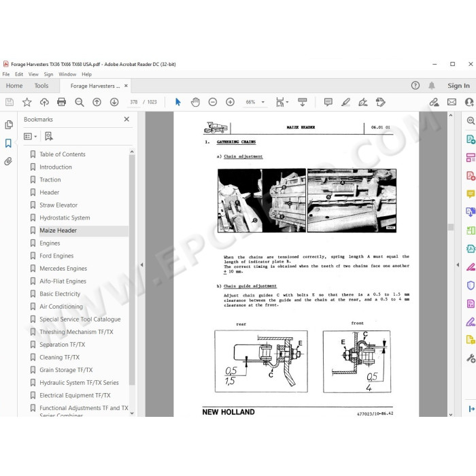476x476 pixels.
Task: Choose the Selection arrow tool
Action: tap(178, 102)
